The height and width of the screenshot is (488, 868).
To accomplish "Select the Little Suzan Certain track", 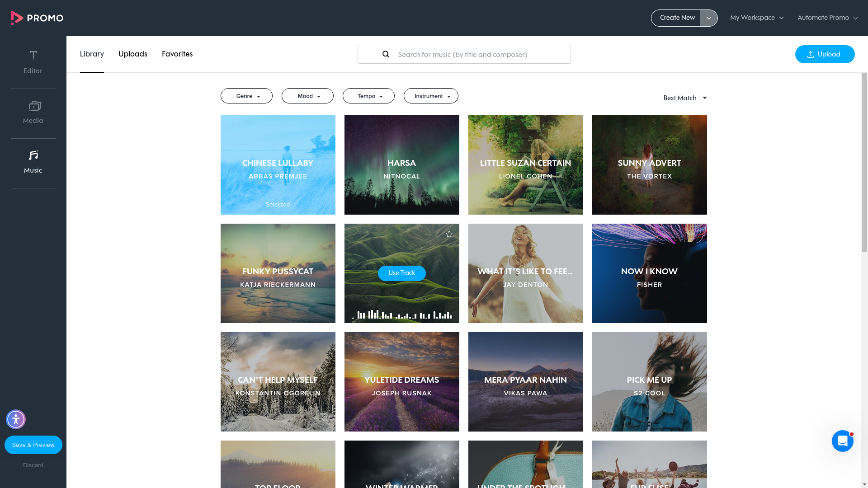I will pos(526,165).
